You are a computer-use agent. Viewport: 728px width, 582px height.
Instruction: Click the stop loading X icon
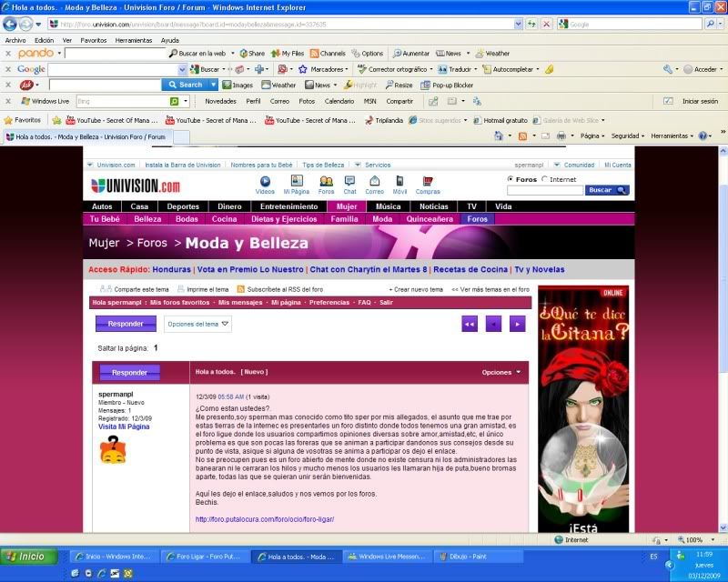point(547,24)
